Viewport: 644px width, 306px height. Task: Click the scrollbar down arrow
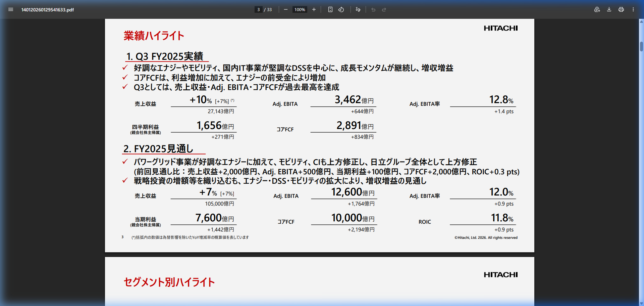pyautogui.click(x=641, y=303)
